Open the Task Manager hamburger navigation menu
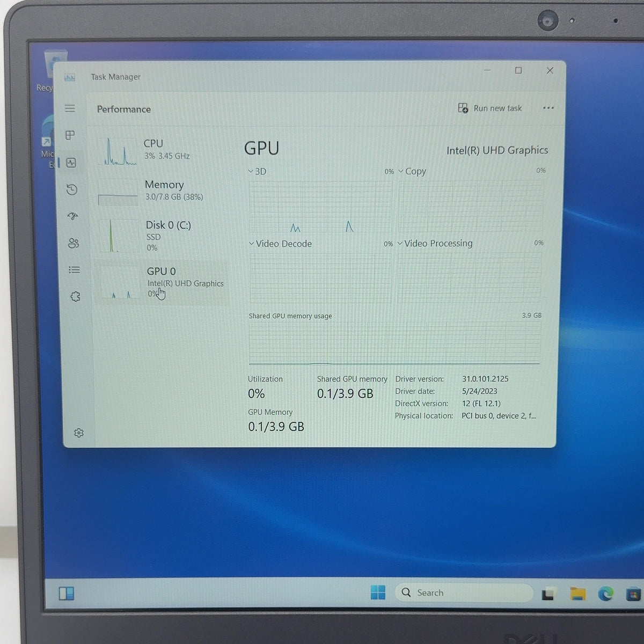Image resolution: width=644 pixels, height=644 pixels. 70,108
